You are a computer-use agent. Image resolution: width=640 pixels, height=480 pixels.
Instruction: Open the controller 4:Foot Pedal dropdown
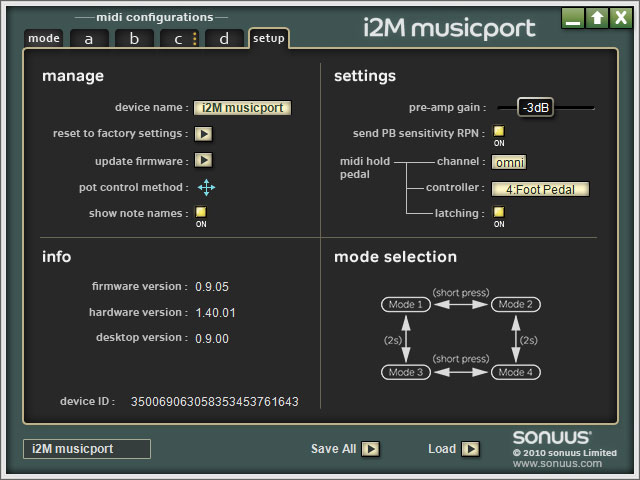(540, 189)
